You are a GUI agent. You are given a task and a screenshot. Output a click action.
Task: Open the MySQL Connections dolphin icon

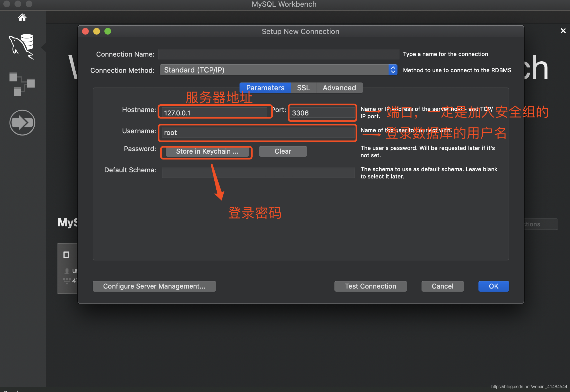(x=21, y=47)
